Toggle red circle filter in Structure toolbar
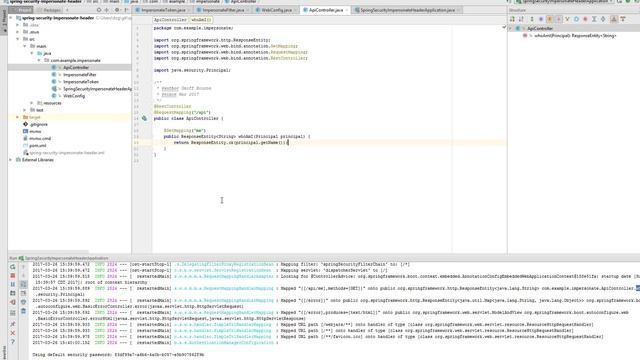The height and width of the screenshot is (360, 640). click(x=585, y=19)
